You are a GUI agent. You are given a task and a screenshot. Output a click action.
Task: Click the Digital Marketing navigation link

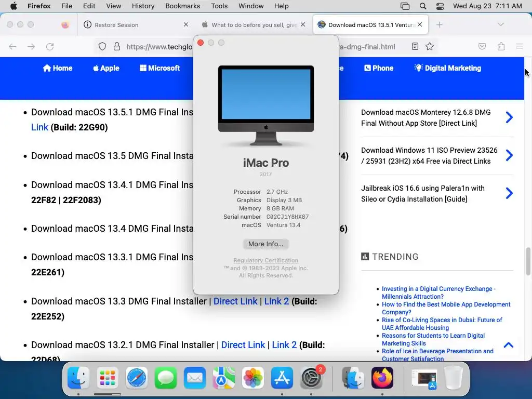coord(447,68)
